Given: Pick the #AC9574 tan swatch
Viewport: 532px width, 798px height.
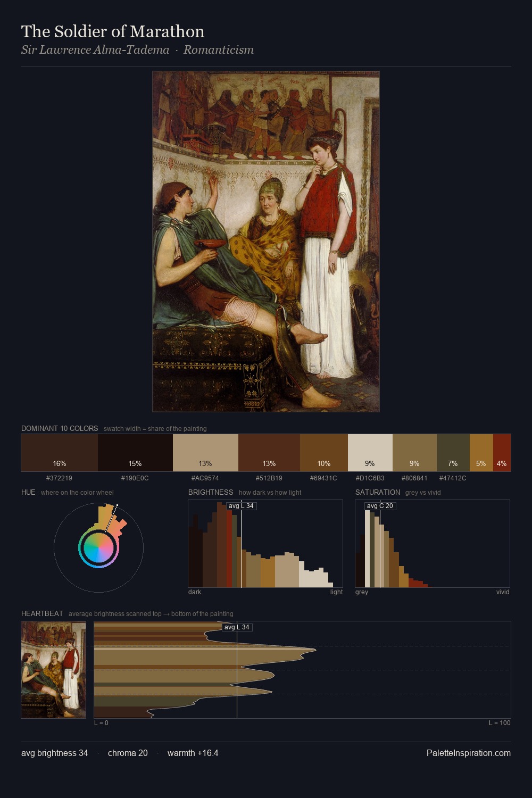Looking at the screenshot, I should pos(205,453).
